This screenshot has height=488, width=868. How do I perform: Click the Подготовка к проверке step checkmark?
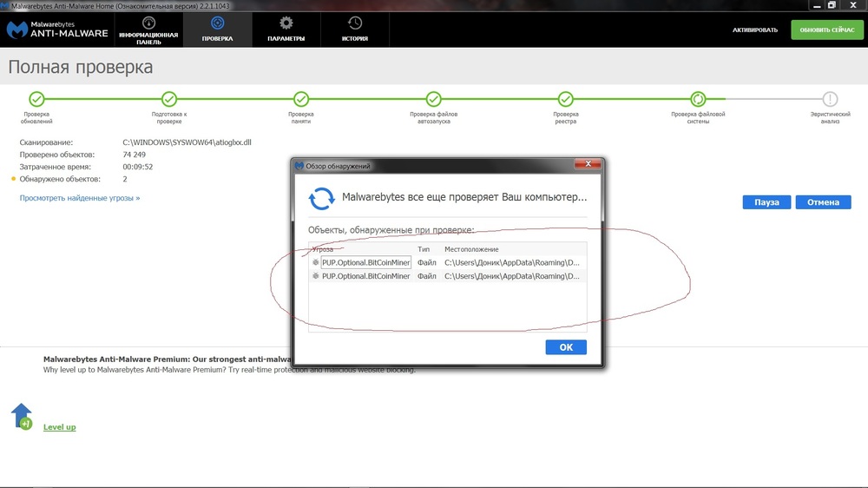click(169, 99)
